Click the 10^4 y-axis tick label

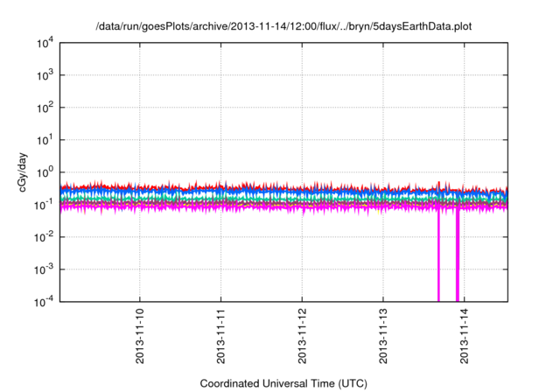tap(45, 43)
